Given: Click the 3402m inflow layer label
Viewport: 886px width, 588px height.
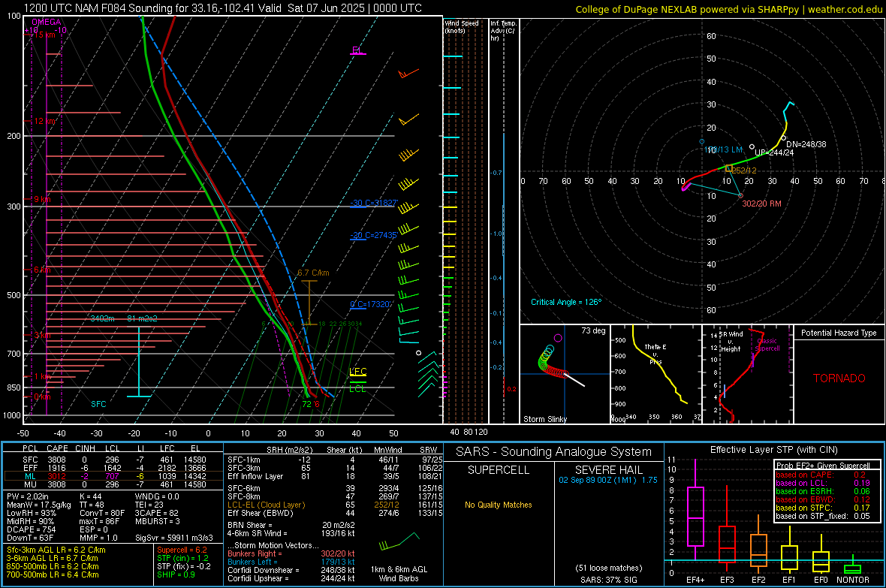Looking at the screenshot, I should point(102,318).
